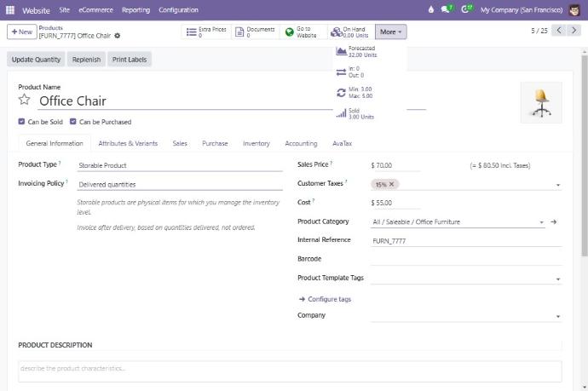This screenshot has width=588, height=391.
Task: Click the Sales Price field
Action: click(x=395, y=165)
